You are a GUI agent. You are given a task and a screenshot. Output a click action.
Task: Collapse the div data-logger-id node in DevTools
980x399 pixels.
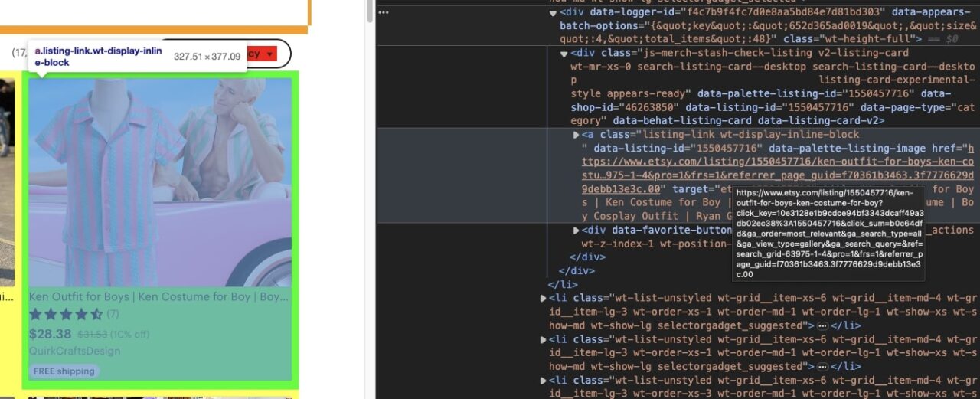tap(553, 12)
